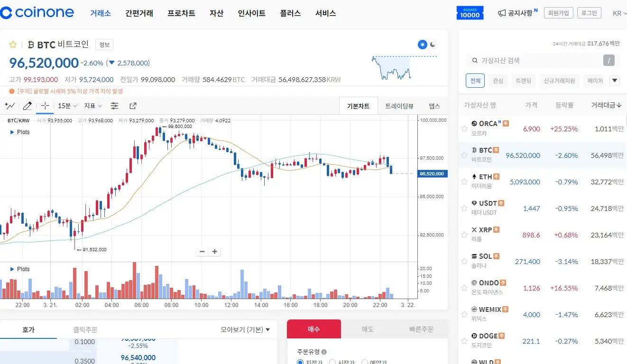Toggle favorite star for ORCA
Screen dimensions: 627x364
coord(464,128)
